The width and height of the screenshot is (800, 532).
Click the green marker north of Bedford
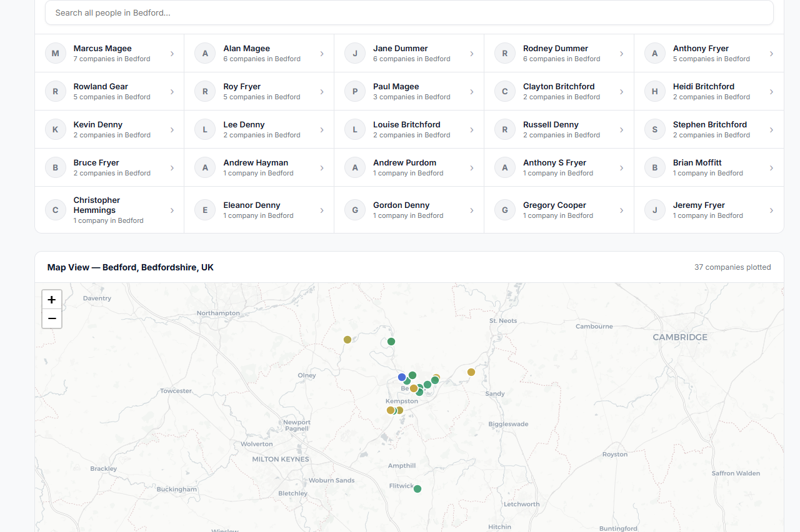coord(391,342)
